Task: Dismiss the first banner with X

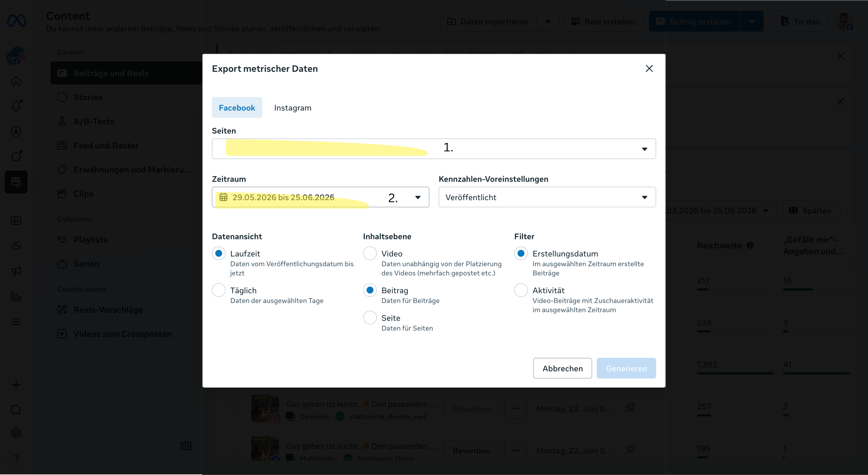Action: [x=840, y=56]
